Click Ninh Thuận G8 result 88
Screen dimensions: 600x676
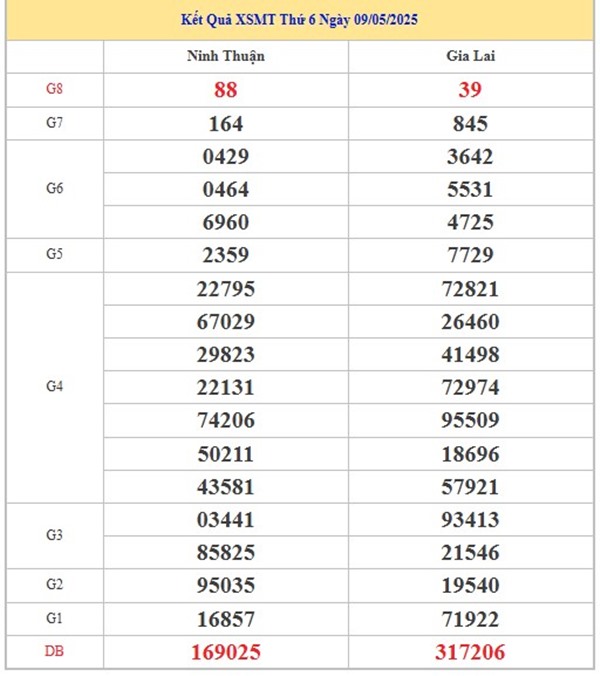(x=226, y=90)
